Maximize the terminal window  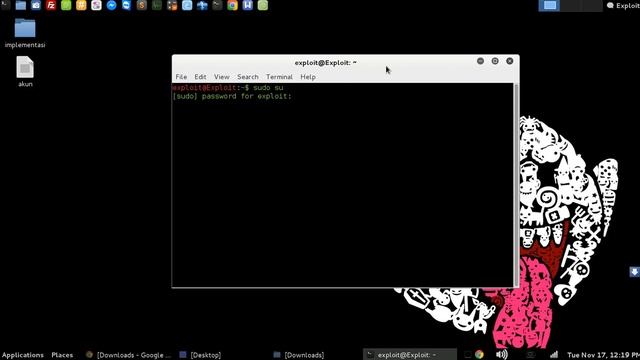click(x=495, y=61)
